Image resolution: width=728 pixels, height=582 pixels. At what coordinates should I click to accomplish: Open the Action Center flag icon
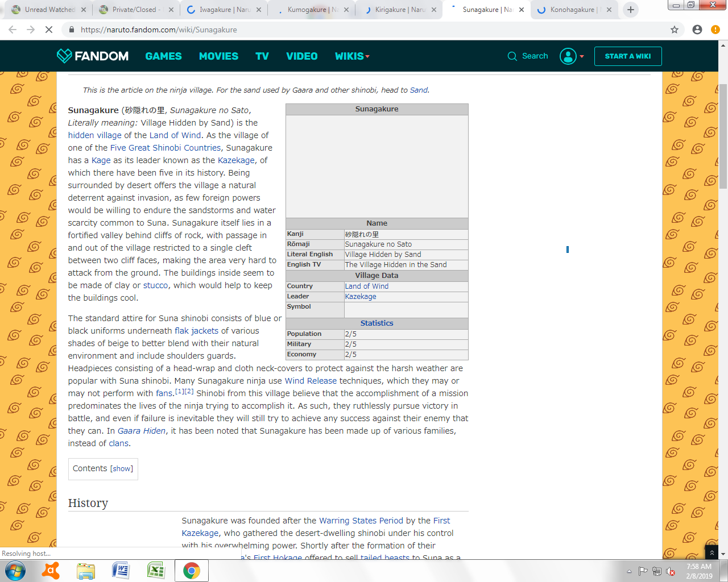pos(643,571)
